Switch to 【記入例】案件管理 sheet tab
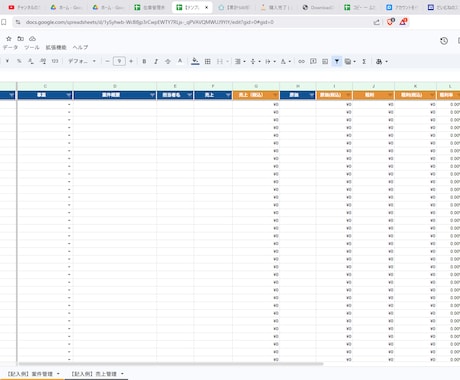460x380 pixels. (30, 374)
